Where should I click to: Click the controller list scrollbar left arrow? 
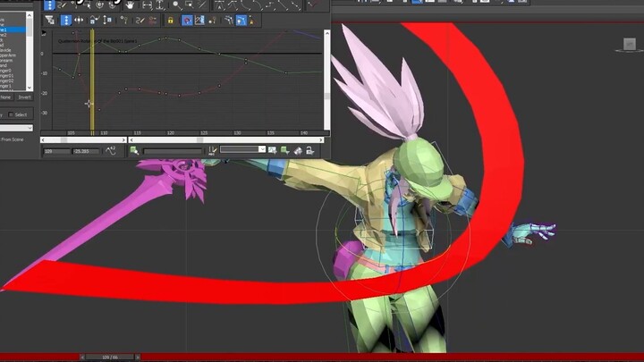pyautogui.click(x=43, y=140)
